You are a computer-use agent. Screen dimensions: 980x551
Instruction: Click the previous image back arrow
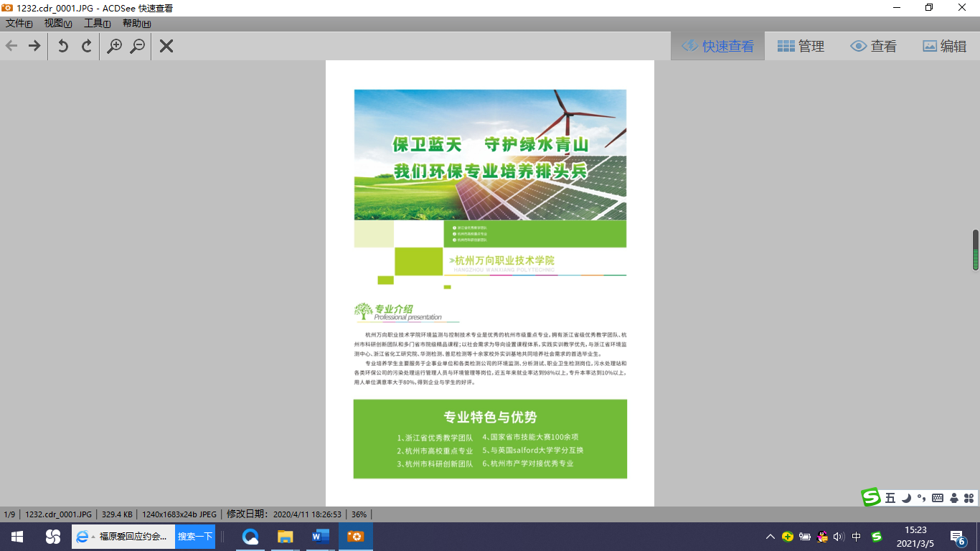[11, 46]
